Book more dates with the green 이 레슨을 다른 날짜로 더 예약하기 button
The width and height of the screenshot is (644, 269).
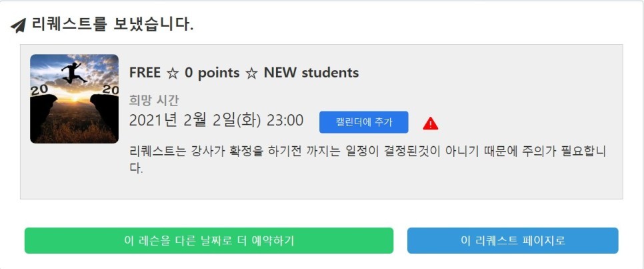point(209,240)
